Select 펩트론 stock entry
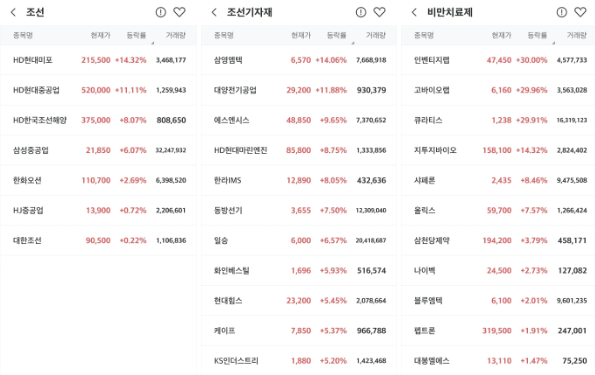This screenshot has height=375, width=595. (498, 331)
